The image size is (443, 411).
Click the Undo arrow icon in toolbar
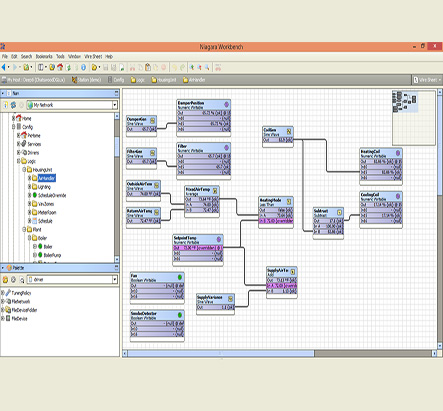click(x=174, y=68)
